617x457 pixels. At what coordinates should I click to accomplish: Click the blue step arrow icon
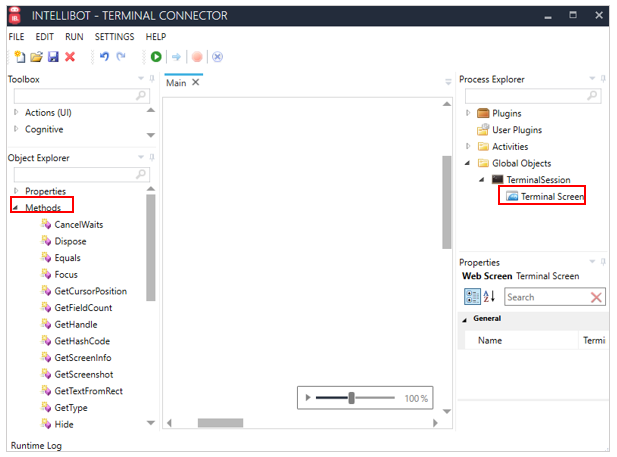(x=176, y=57)
